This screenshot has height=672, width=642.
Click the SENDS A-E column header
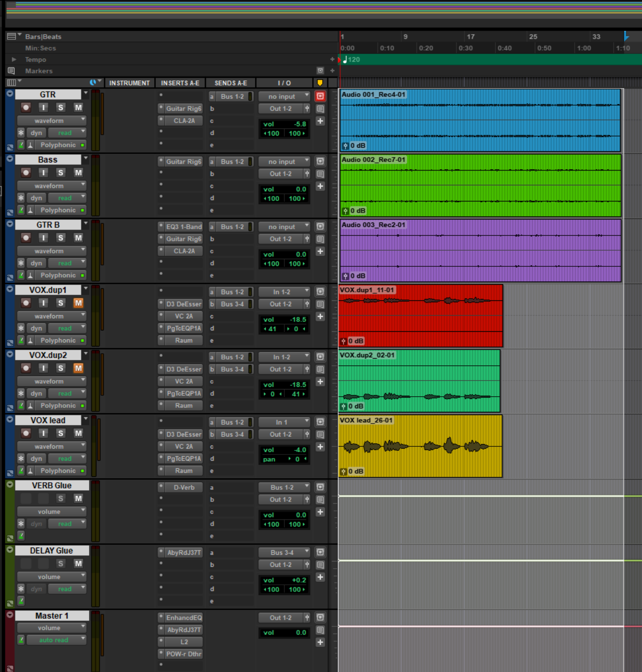click(231, 83)
